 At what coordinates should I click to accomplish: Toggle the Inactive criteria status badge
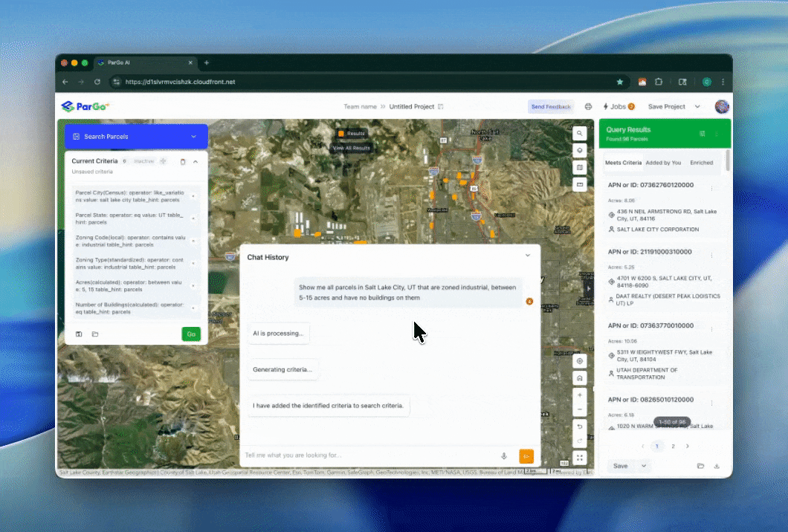143,161
